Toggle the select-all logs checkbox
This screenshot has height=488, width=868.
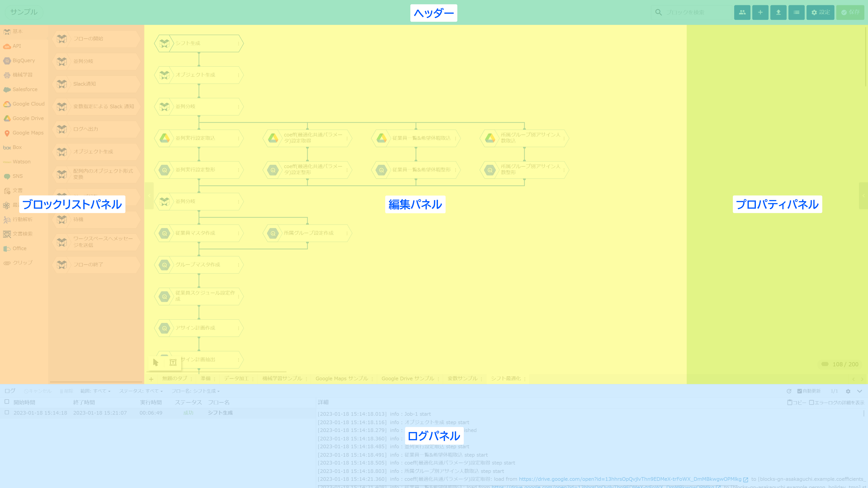click(x=7, y=402)
